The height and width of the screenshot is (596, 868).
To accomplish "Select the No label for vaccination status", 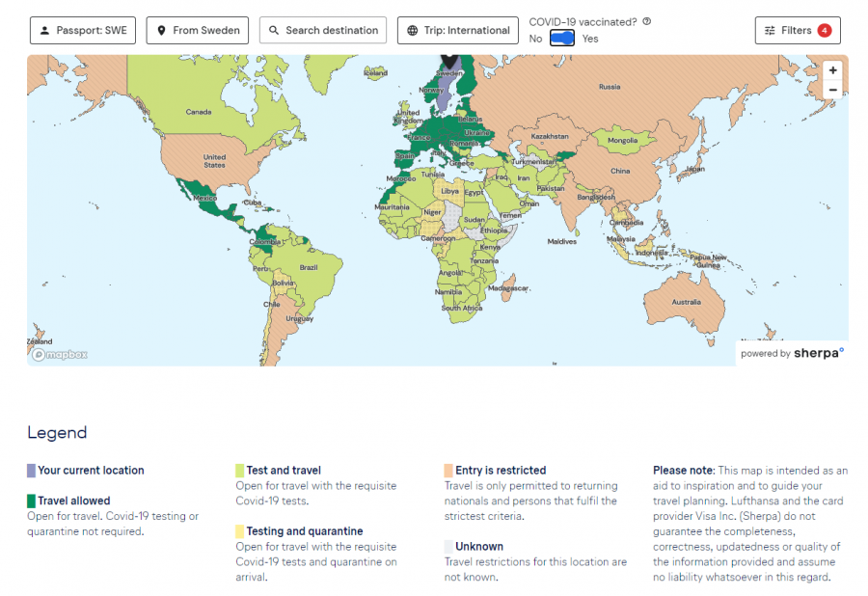I will coord(535,39).
